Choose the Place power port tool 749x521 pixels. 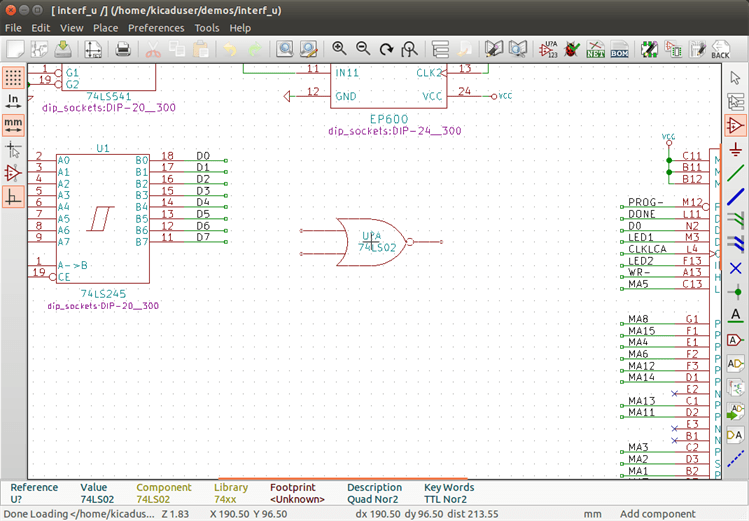(736, 149)
